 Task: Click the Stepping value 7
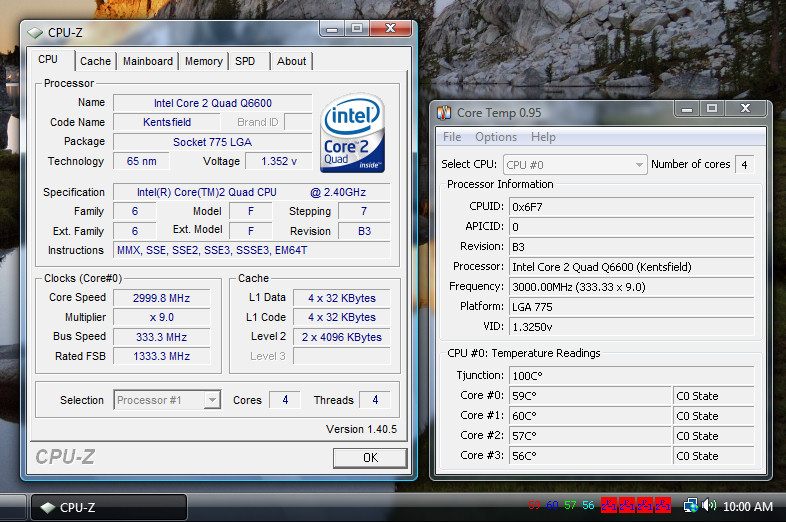click(x=364, y=211)
